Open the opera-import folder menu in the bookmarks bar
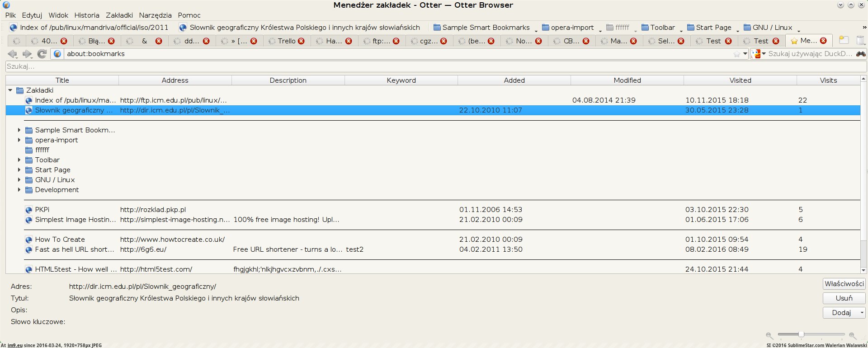The height and width of the screenshot is (348, 868). [x=572, y=28]
